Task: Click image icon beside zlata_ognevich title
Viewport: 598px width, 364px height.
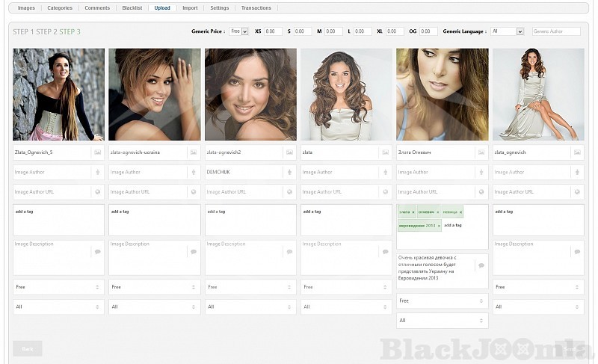Action: tap(577, 152)
